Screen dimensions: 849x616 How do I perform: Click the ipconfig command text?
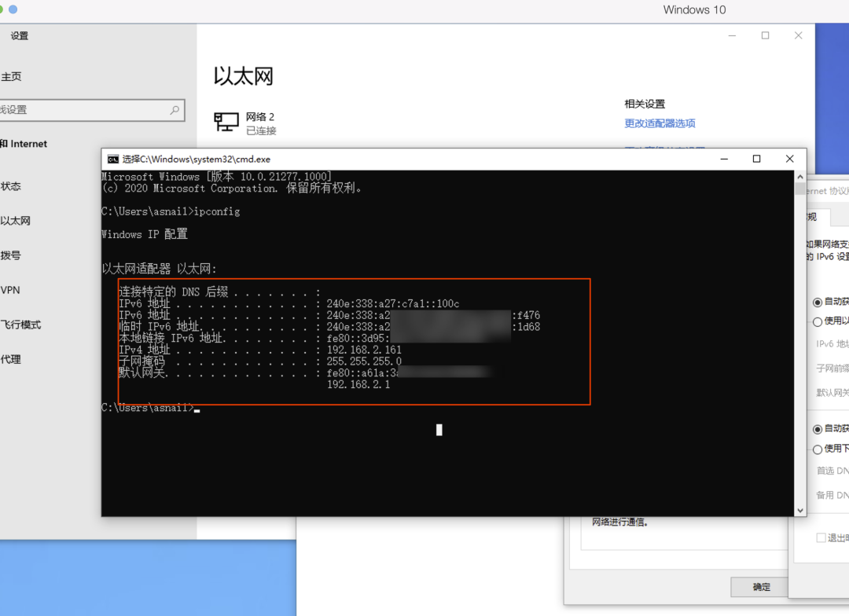(x=217, y=211)
